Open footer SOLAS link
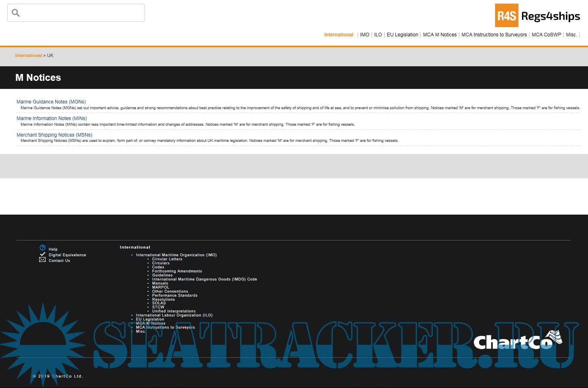The width and height of the screenshot is (588, 388). (159, 303)
